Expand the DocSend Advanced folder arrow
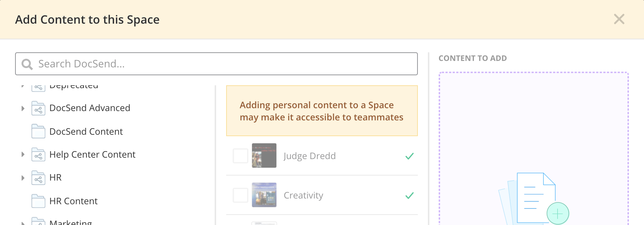 tap(23, 108)
